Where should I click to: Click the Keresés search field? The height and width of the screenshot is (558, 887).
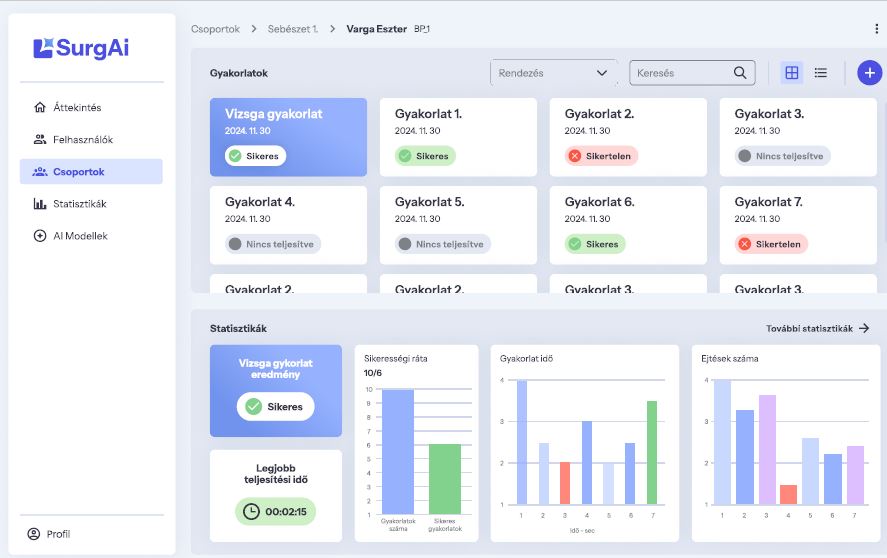(692, 73)
